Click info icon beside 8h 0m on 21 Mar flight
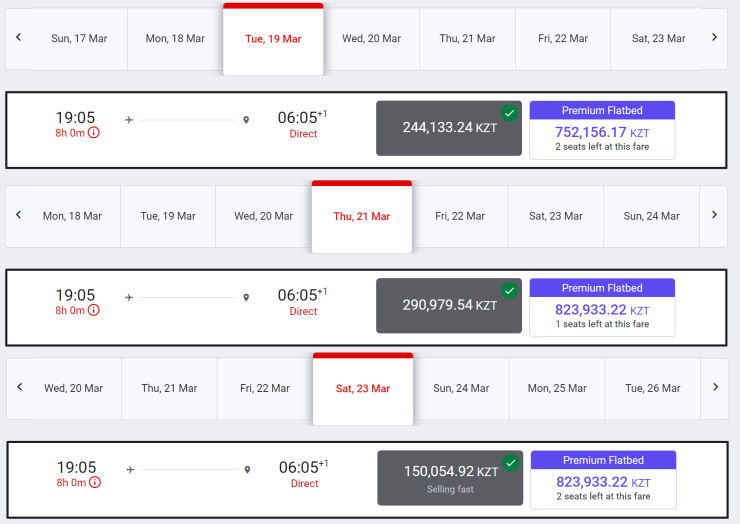This screenshot has height=524, width=740. tap(94, 311)
